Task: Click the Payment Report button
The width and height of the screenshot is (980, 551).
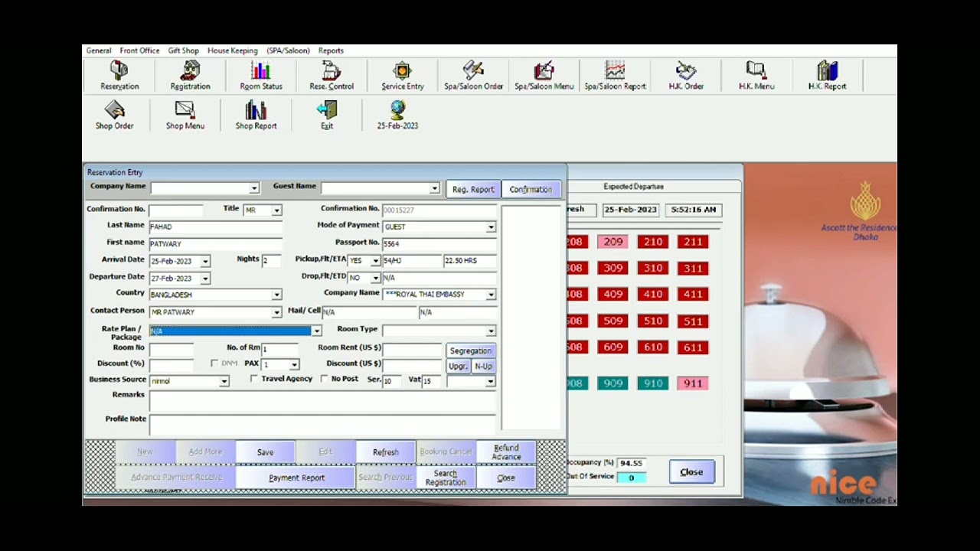Action: click(x=296, y=478)
